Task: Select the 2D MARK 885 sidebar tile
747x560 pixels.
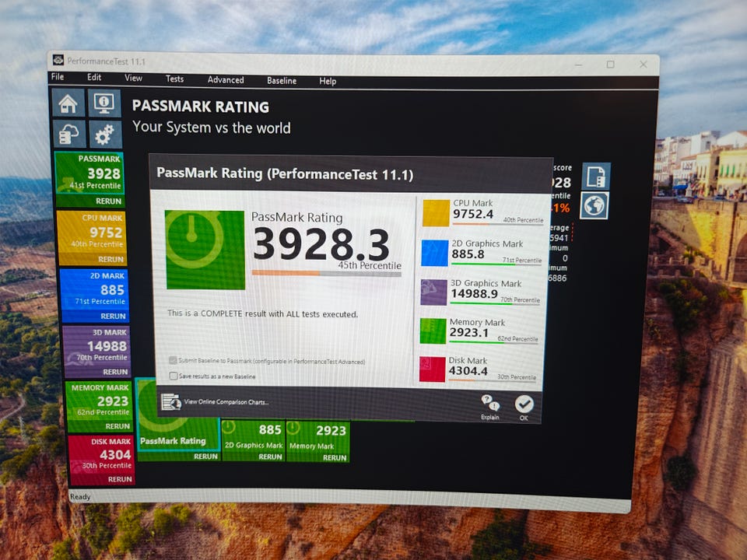Action: [94, 289]
